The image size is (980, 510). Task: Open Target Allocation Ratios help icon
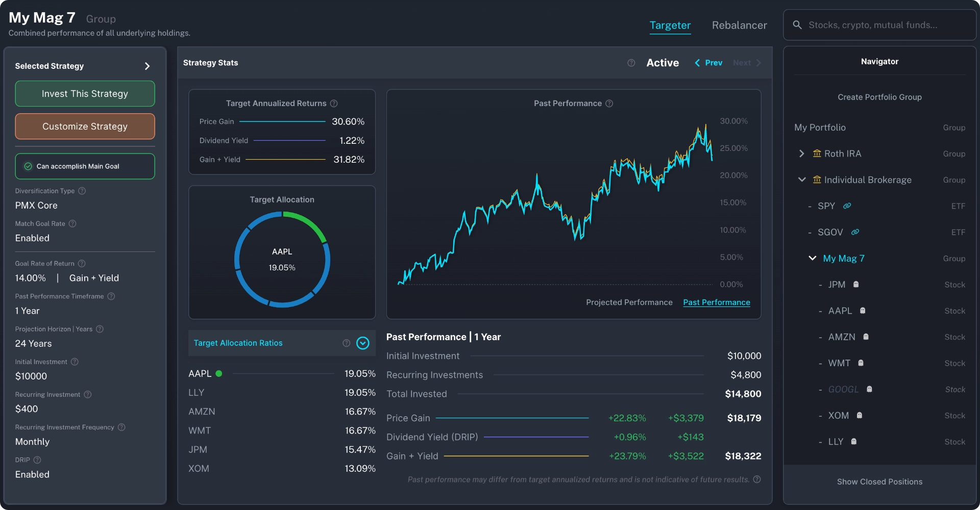pos(347,343)
